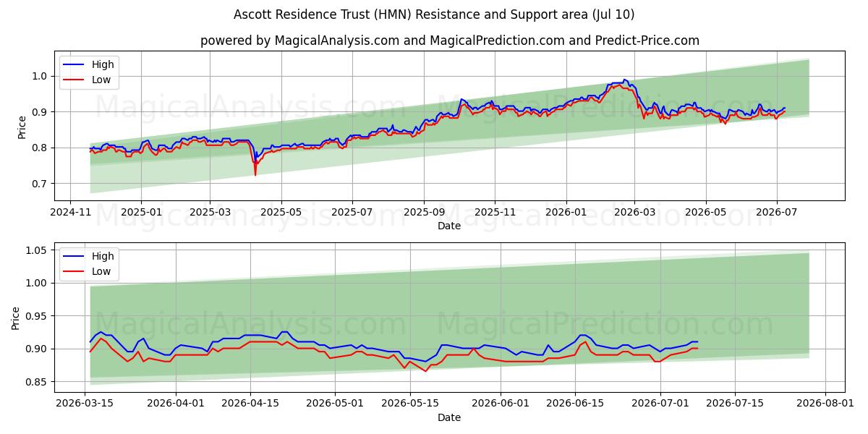Image resolution: width=868 pixels, height=434 pixels.
Task: Click top chart y-axis value '0.7'
Action: click(41, 184)
